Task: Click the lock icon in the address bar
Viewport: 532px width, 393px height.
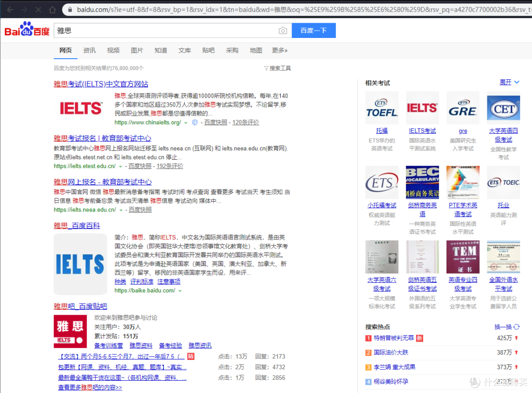Action: (x=70, y=9)
